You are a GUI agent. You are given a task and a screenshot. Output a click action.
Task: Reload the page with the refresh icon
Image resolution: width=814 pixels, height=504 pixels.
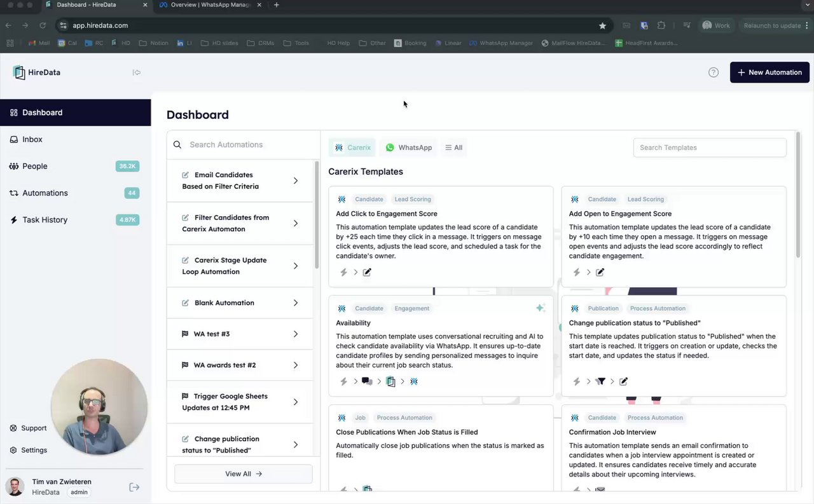pos(43,25)
